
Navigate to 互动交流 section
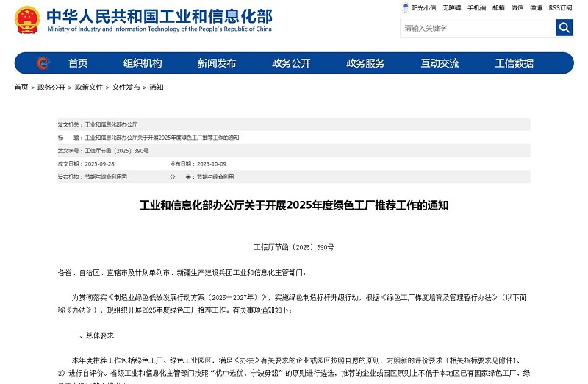pyautogui.click(x=440, y=63)
